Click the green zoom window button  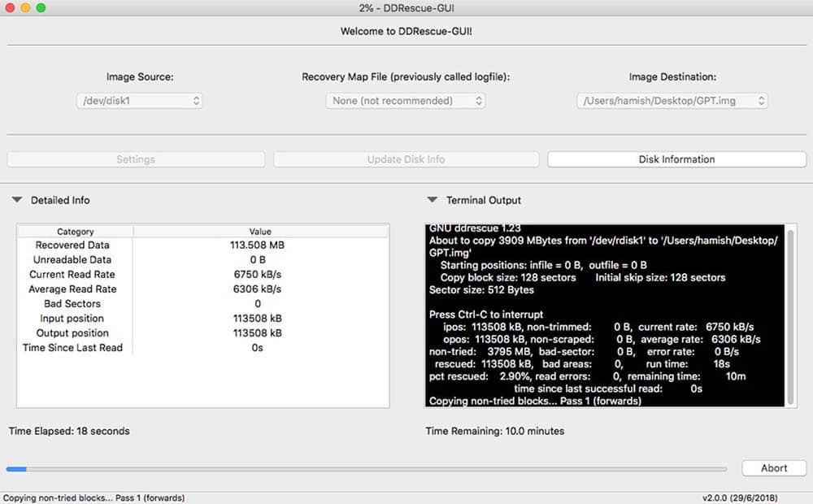click(41, 8)
